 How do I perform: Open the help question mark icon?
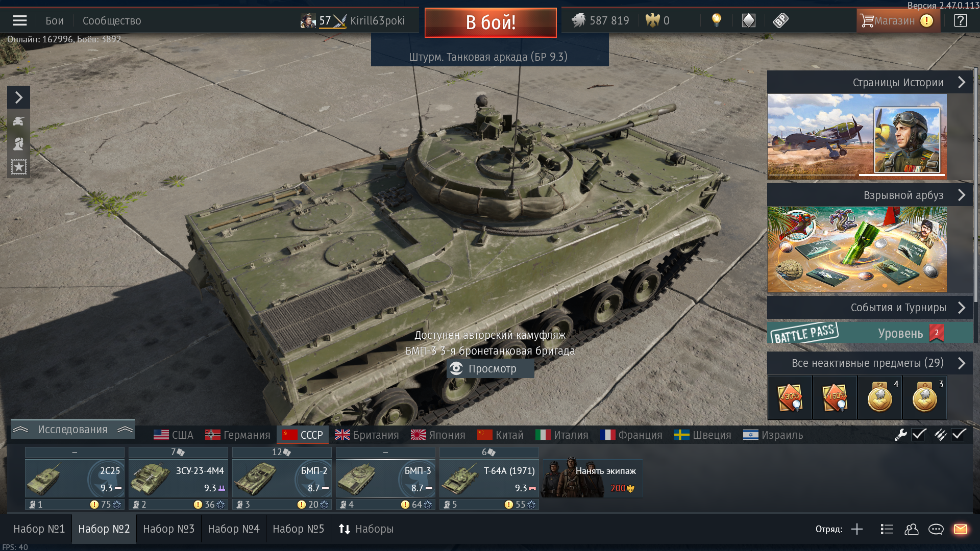[x=960, y=20]
